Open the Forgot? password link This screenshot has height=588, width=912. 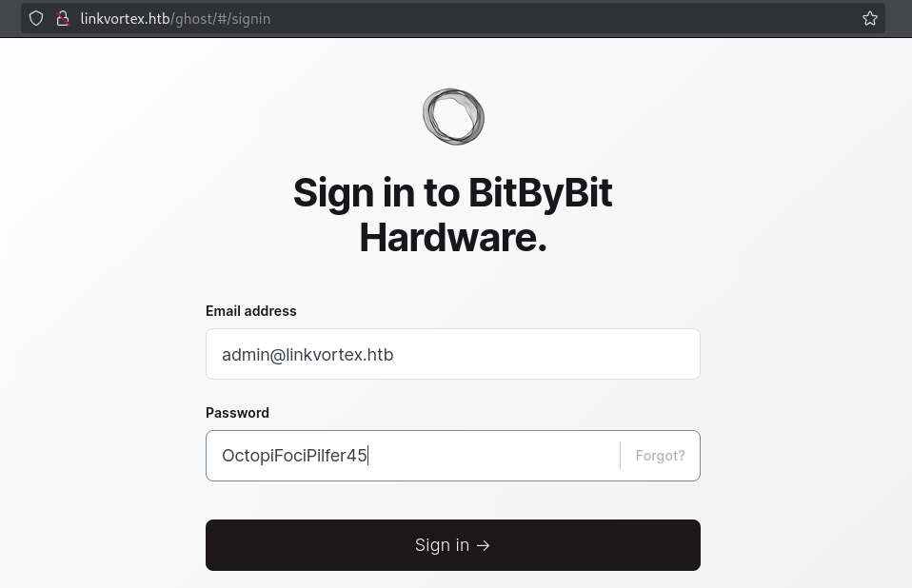pyautogui.click(x=660, y=456)
